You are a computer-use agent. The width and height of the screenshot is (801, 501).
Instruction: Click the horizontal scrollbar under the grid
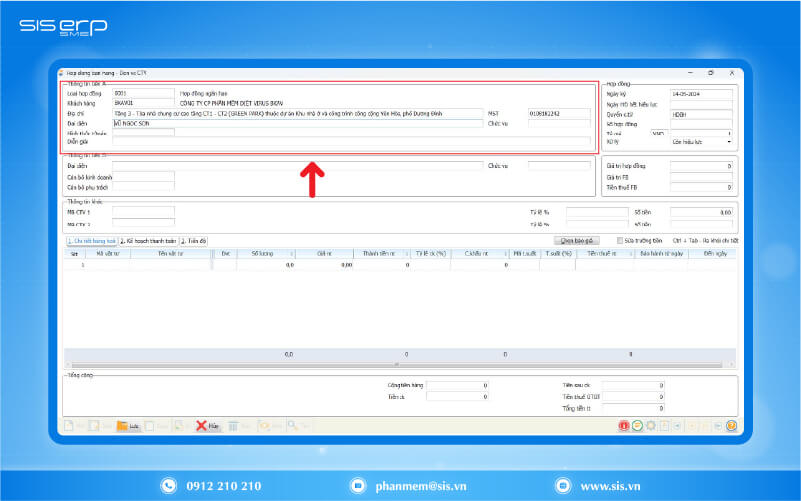click(400, 364)
